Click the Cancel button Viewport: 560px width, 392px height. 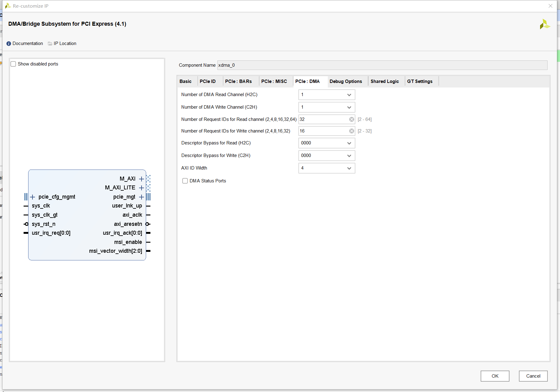(533, 376)
